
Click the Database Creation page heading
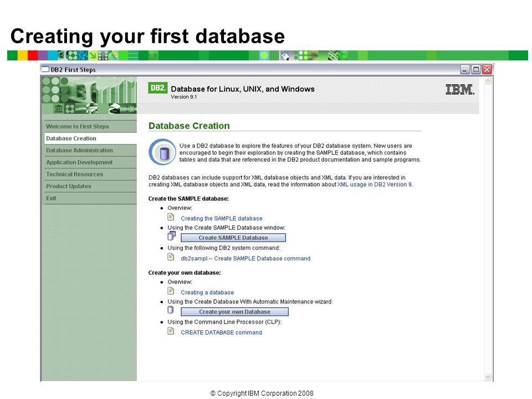tap(189, 126)
